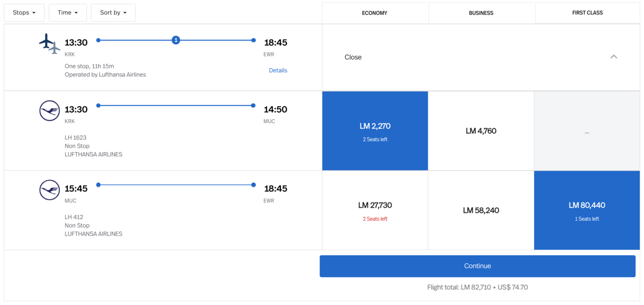Open the Details link for the KRK–EWR flight

coord(278,70)
